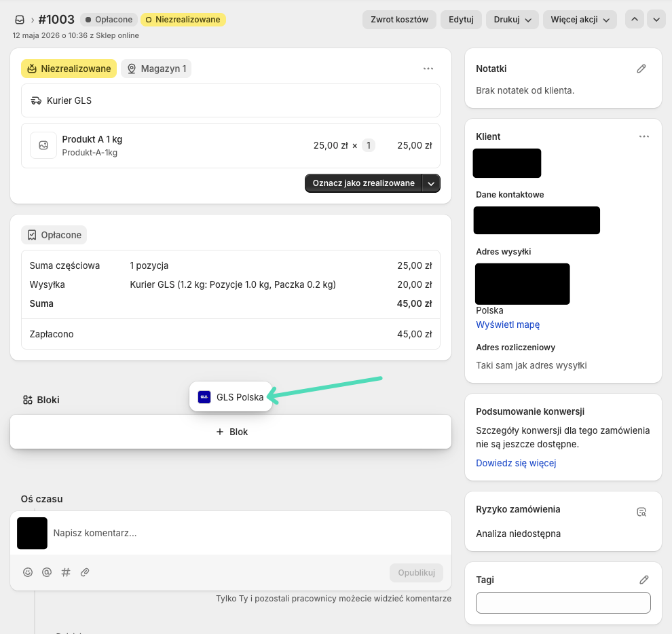The image size is (672, 634).
Task: Click the Produkt-A-1kg SKU text
Action: tap(90, 153)
